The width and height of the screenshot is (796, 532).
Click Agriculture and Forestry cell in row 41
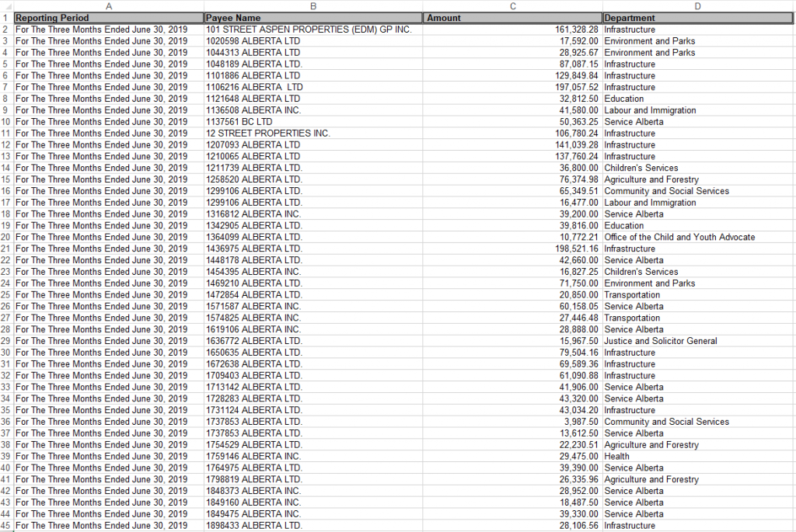(x=697, y=479)
